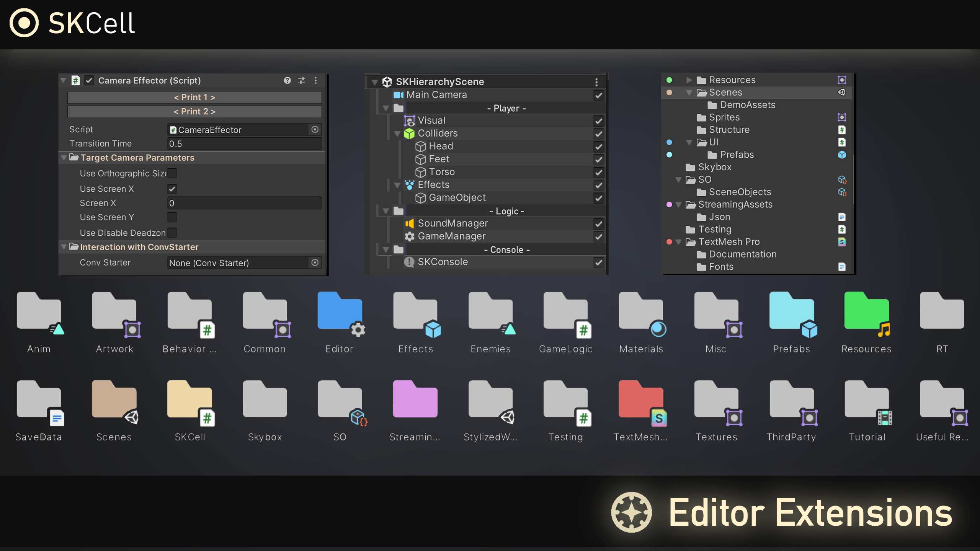Open the brown Scenes folder icon
980x551 pixels.
click(114, 402)
